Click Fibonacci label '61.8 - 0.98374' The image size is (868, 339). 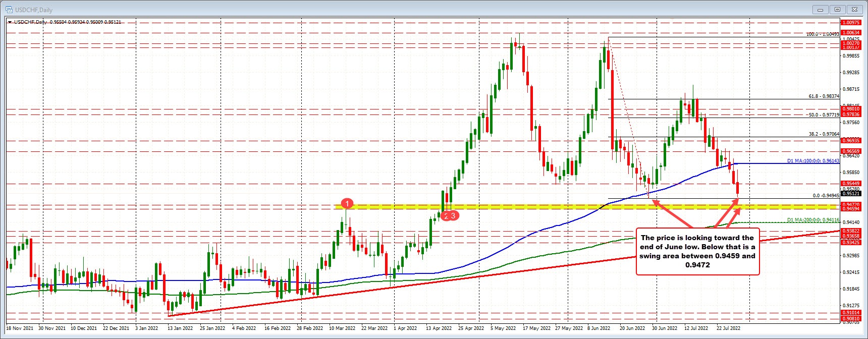coord(824,96)
